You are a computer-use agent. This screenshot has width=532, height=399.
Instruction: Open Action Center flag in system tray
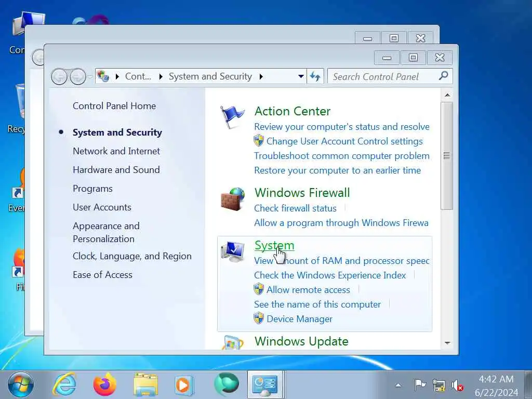(420, 385)
